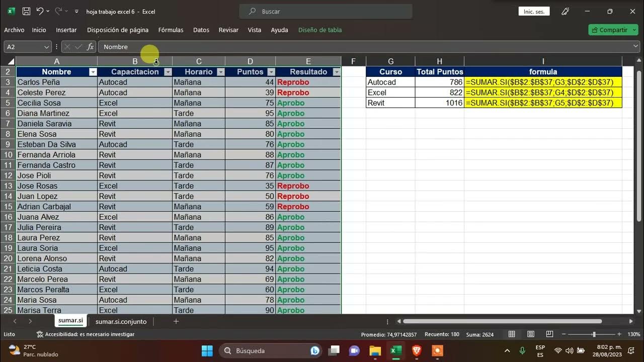This screenshot has height=362, width=644.
Task: Click the Save icon in title bar
Action: coord(26,11)
